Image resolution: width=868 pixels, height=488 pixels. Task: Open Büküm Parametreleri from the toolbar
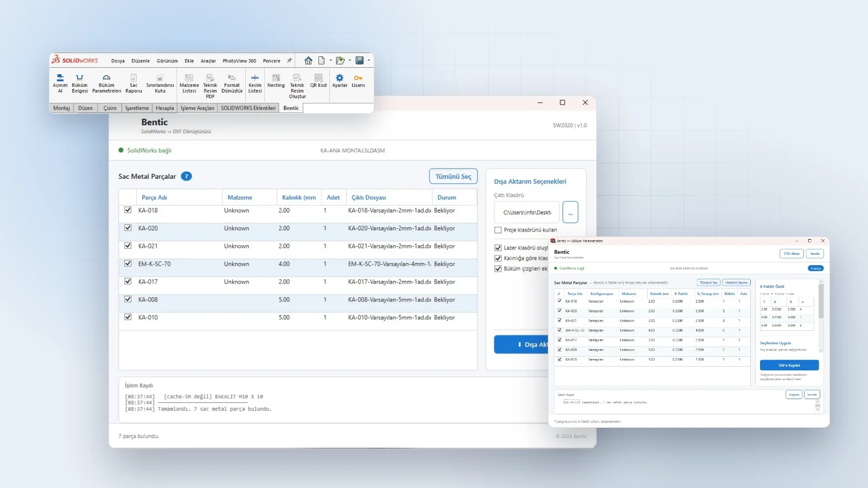point(107,84)
